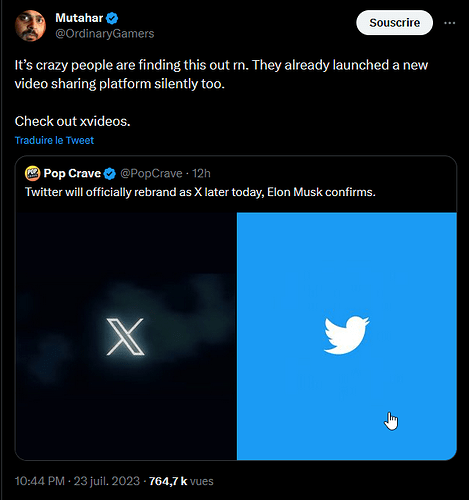
Task: Open the X logo image
Action: [126, 336]
